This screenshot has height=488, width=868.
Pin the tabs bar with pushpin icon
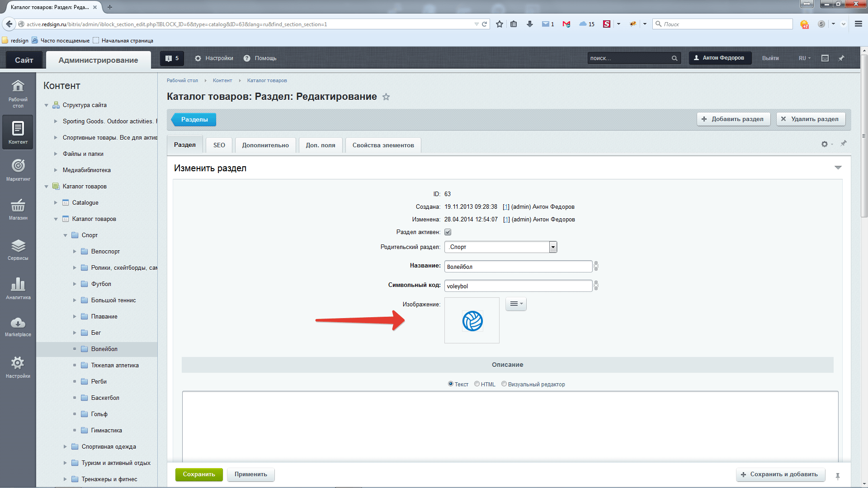click(x=844, y=143)
